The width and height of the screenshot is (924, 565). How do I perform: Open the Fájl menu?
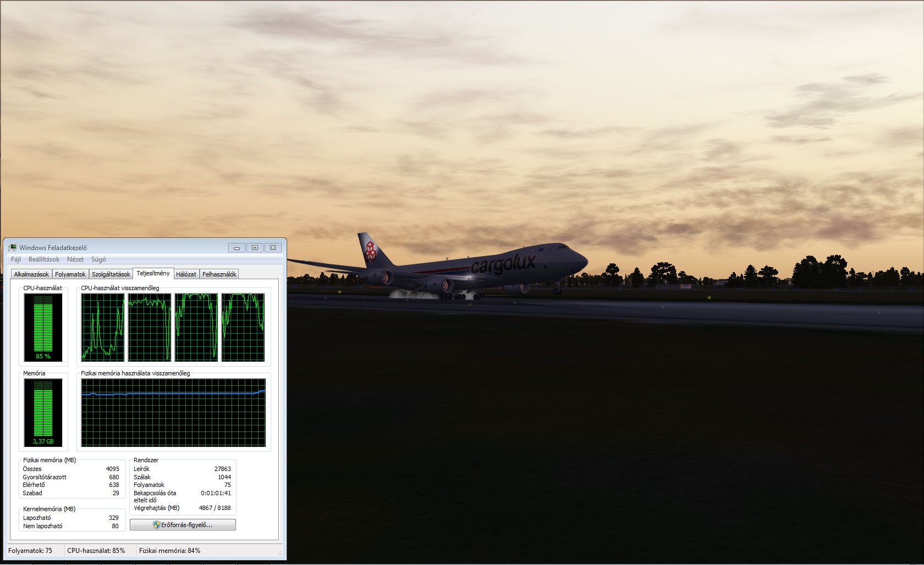16,259
